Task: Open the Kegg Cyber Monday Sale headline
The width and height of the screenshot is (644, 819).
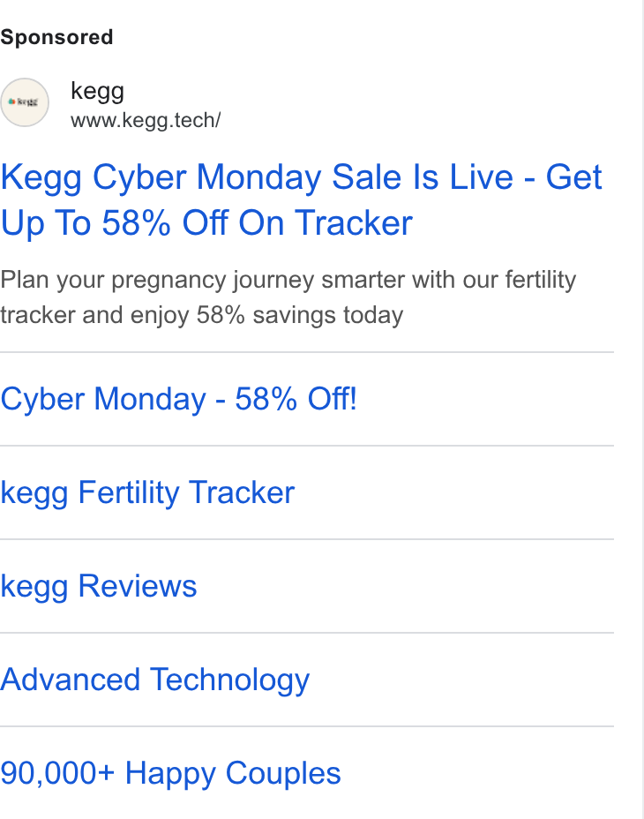Action: [x=302, y=199]
